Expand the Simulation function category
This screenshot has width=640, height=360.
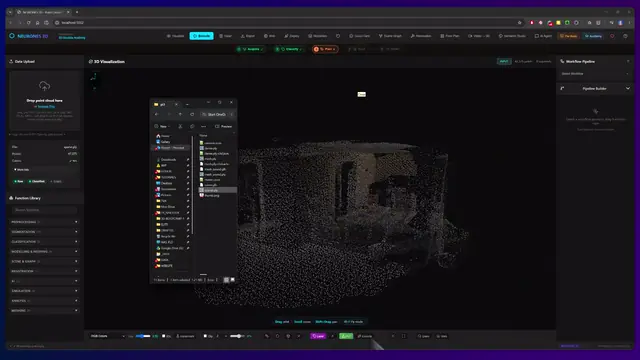44,291
